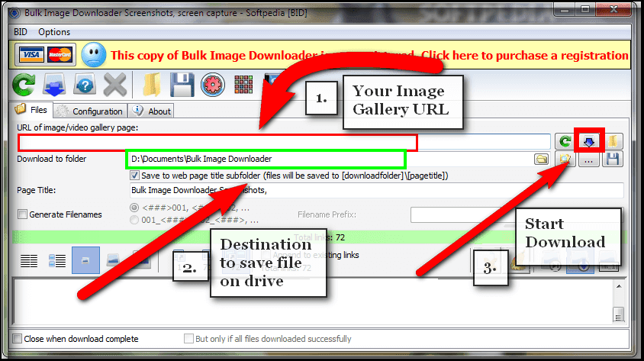
Task: Click the ellipsis (...) button by the download folder
Action: (588, 160)
